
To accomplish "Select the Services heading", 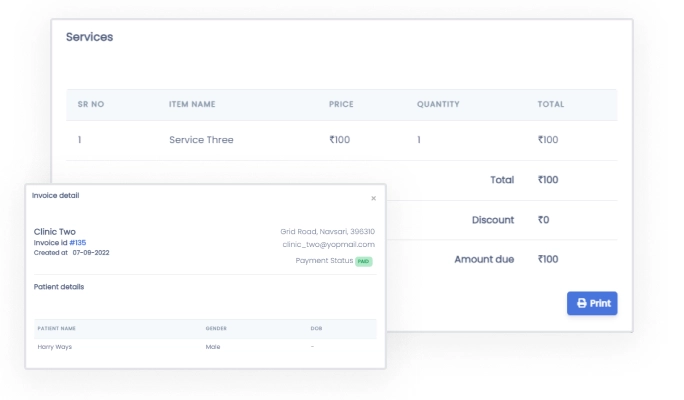I will click(x=89, y=37).
